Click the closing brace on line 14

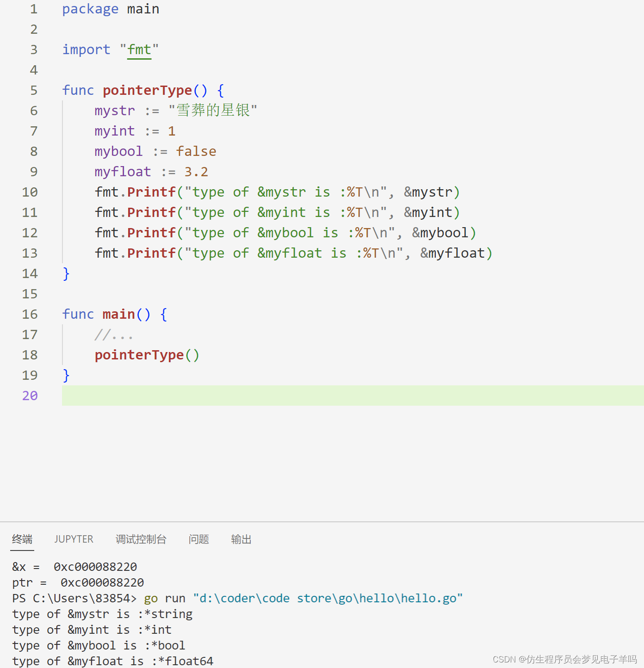[66, 273]
